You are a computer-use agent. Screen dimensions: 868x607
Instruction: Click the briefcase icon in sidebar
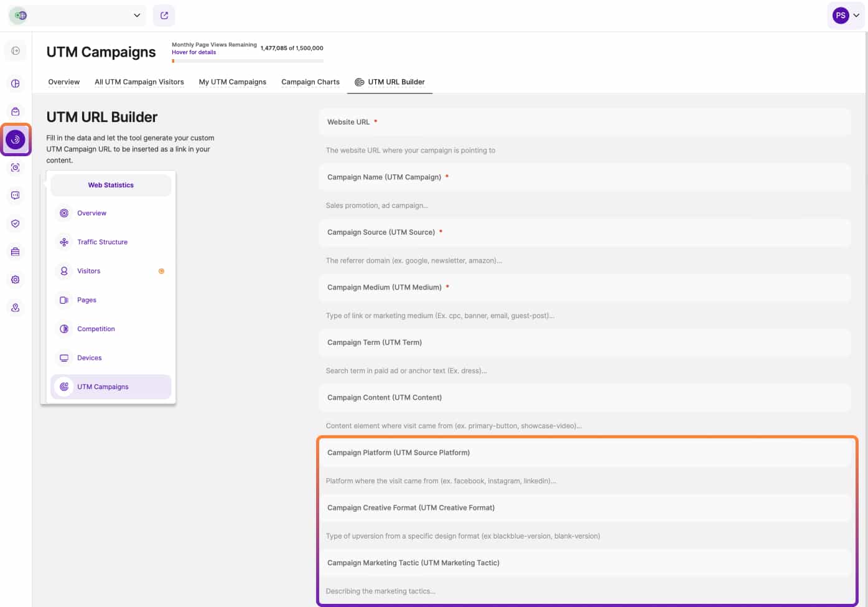point(16,252)
